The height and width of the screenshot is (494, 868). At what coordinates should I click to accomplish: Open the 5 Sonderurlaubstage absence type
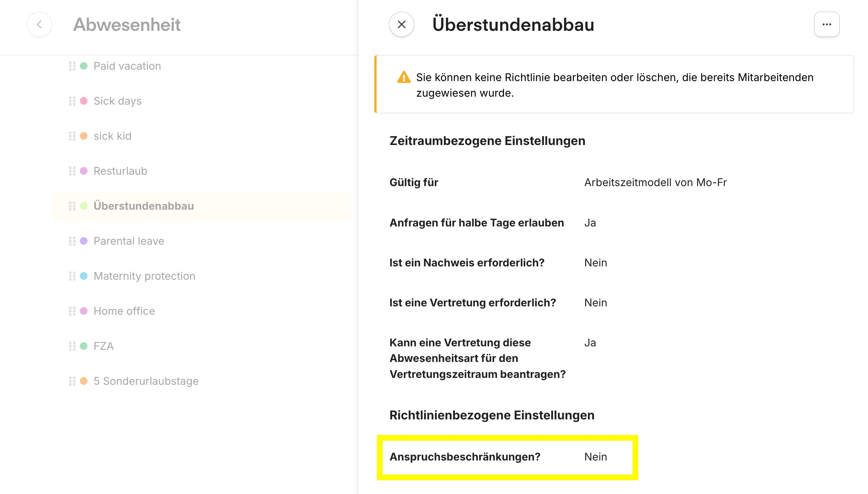pos(146,381)
